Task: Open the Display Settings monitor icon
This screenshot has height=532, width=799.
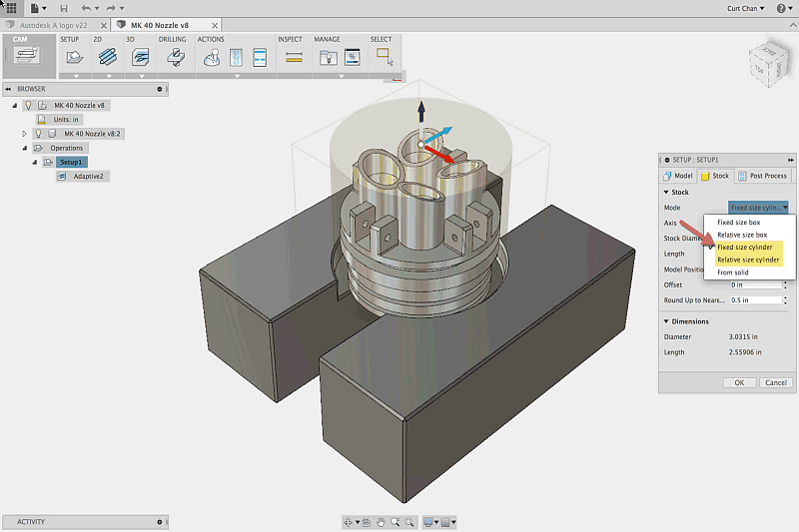Action: coord(428,522)
